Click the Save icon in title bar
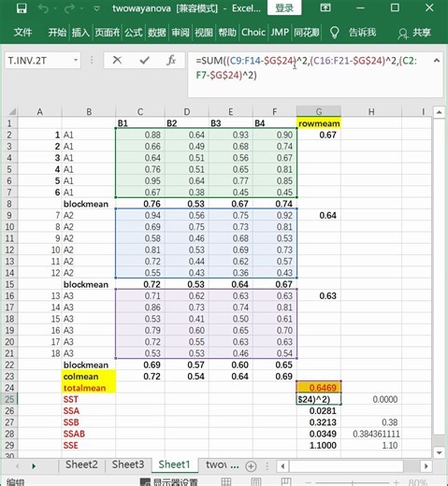The image size is (448, 486). tap(22, 8)
